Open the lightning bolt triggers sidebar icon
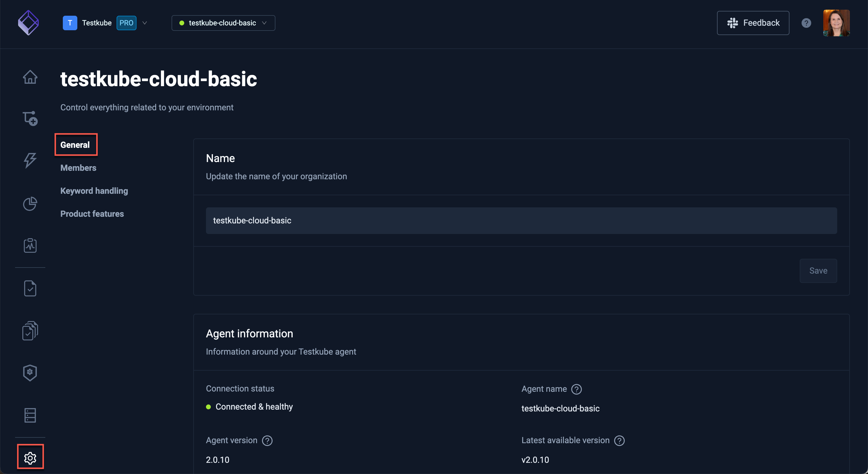This screenshot has width=868, height=474. point(30,160)
